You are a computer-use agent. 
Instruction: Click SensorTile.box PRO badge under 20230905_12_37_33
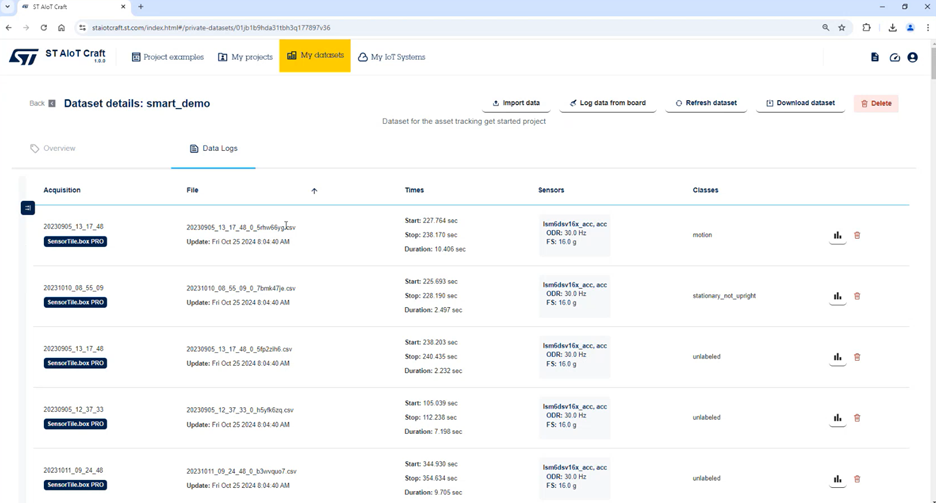[75, 424]
